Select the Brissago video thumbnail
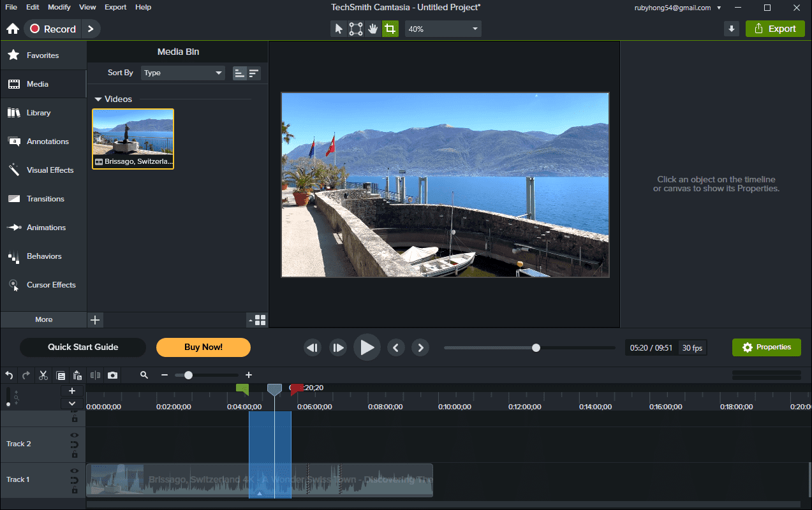Image resolution: width=812 pixels, height=510 pixels. click(133, 138)
